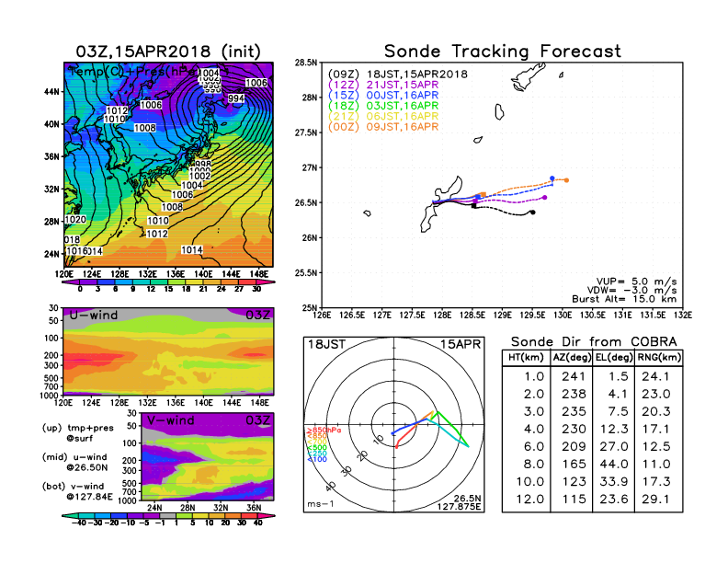The image size is (728, 563).
Task: Click the 03Z,15APR2018 (init) heading
Action: (x=169, y=51)
